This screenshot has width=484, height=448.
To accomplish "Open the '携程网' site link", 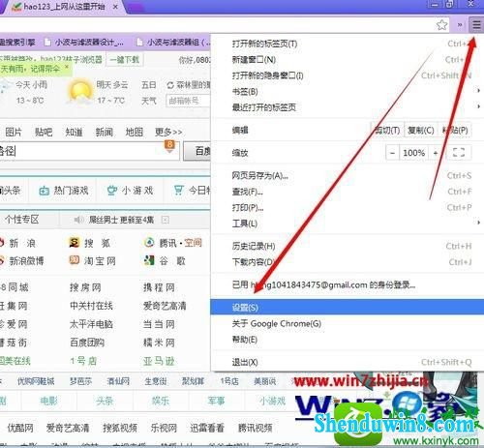I will [x=159, y=287].
